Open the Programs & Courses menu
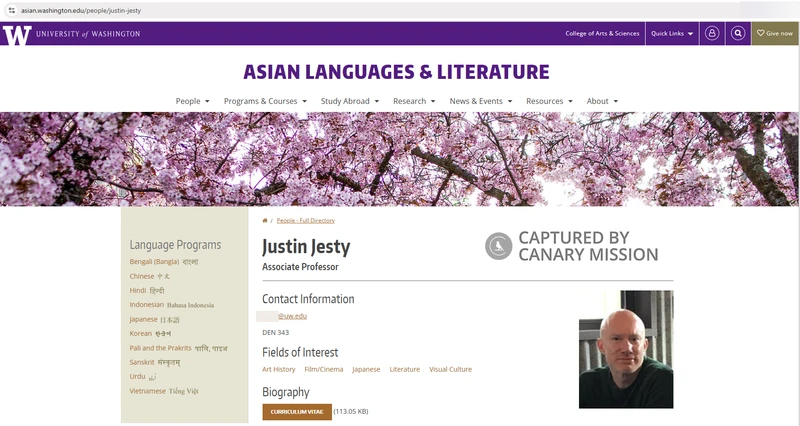The image size is (800, 426). [265, 101]
